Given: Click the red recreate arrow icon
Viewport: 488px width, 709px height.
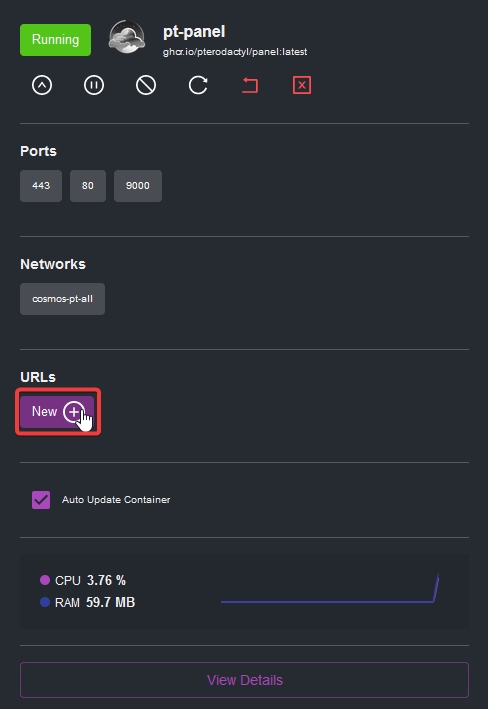Looking at the screenshot, I should [250, 85].
